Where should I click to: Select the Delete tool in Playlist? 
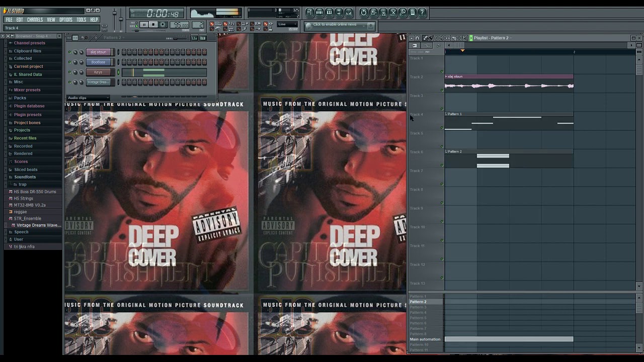point(436,38)
